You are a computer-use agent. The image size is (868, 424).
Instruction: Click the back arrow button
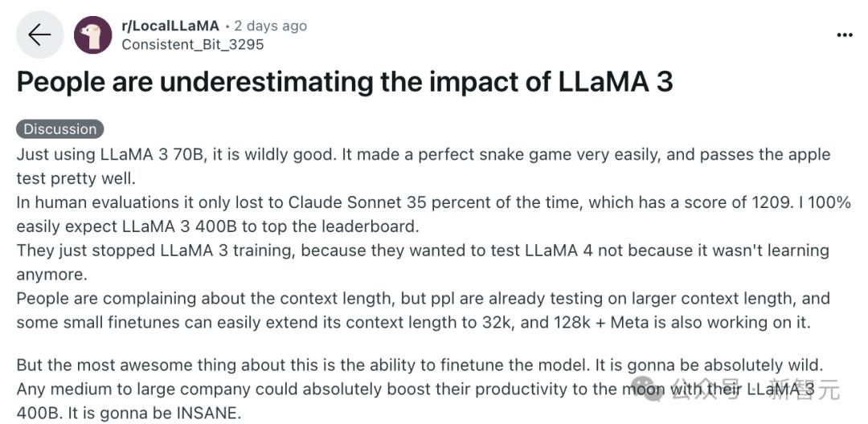pyautogui.click(x=39, y=35)
